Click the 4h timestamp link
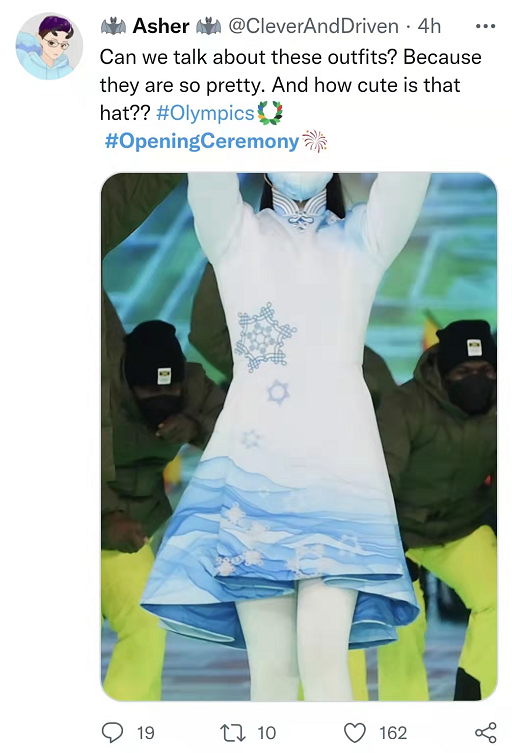This screenshot has height=753, width=512. click(x=429, y=26)
